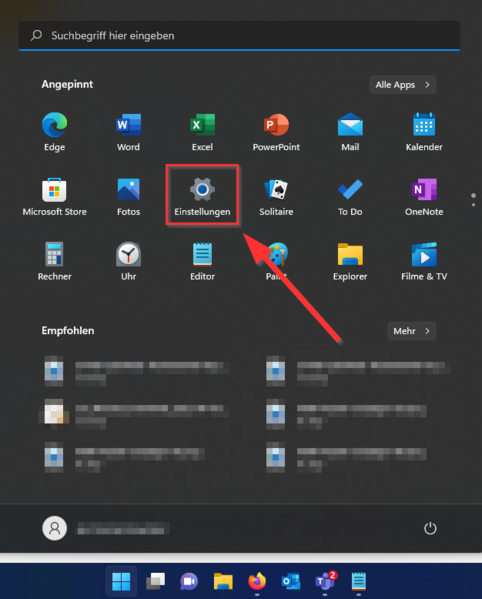Launch the Fotos app

point(128,196)
